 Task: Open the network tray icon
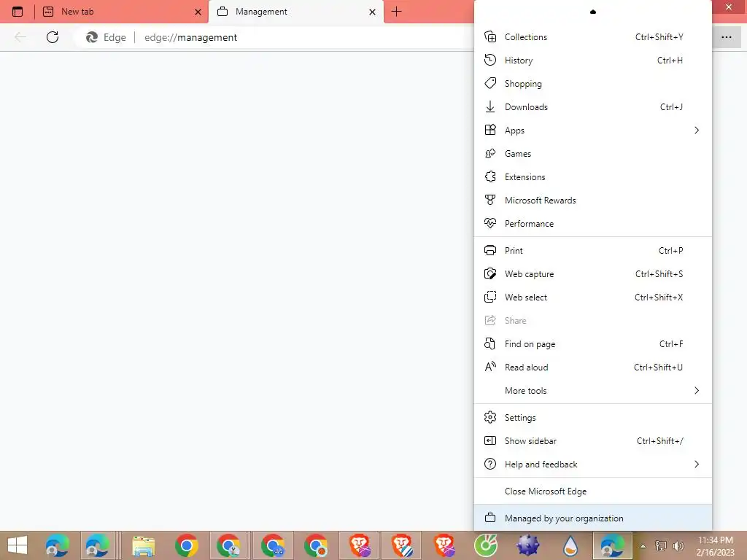tap(660, 545)
